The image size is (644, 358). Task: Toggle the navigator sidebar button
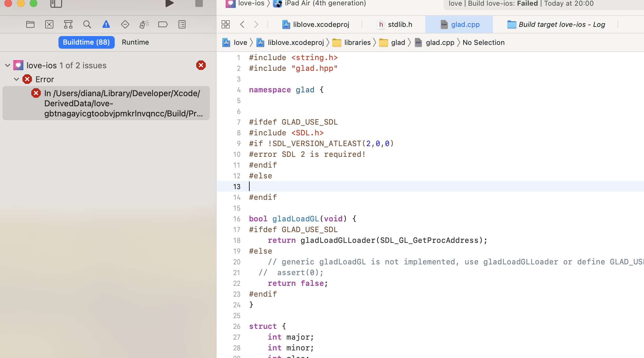pyautogui.click(x=56, y=3)
